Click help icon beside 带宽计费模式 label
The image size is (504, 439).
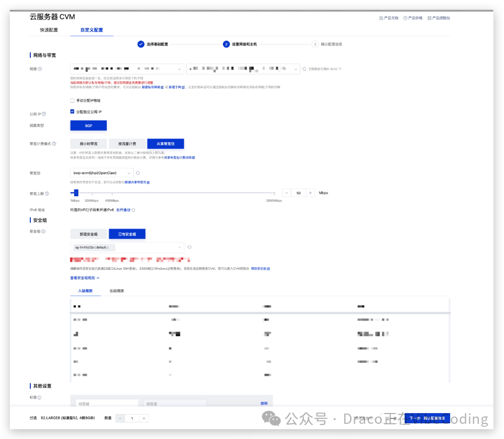point(54,144)
